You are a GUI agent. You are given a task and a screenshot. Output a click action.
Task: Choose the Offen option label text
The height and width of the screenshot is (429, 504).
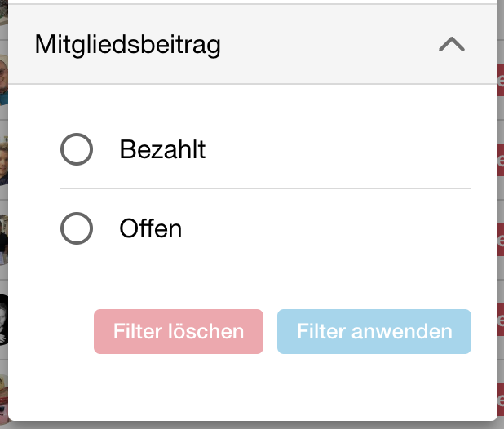pos(150,228)
